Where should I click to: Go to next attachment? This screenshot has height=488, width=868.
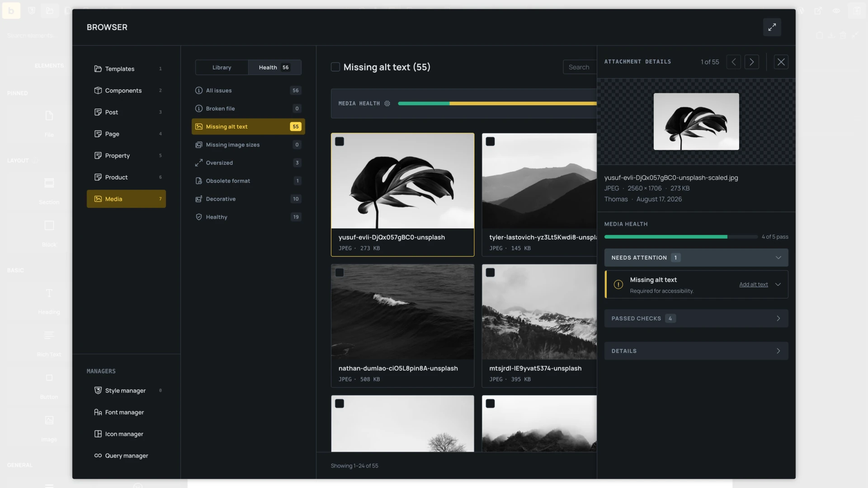click(751, 62)
